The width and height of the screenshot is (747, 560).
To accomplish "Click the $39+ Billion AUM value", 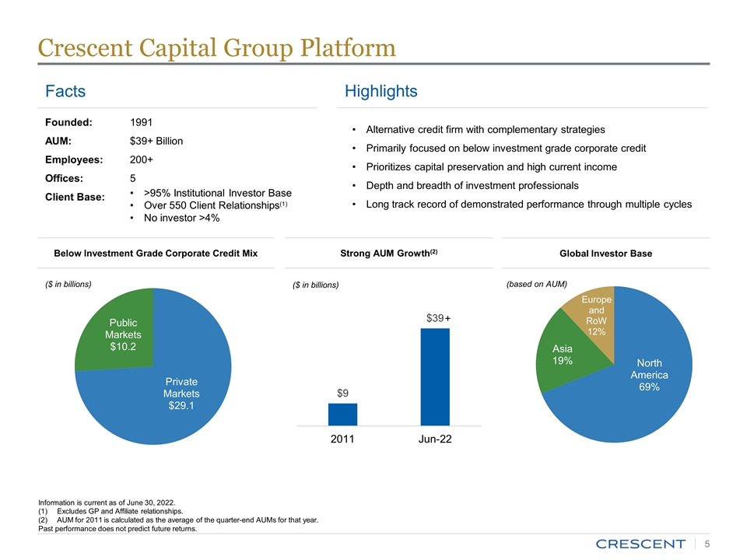I will coord(156,141).
